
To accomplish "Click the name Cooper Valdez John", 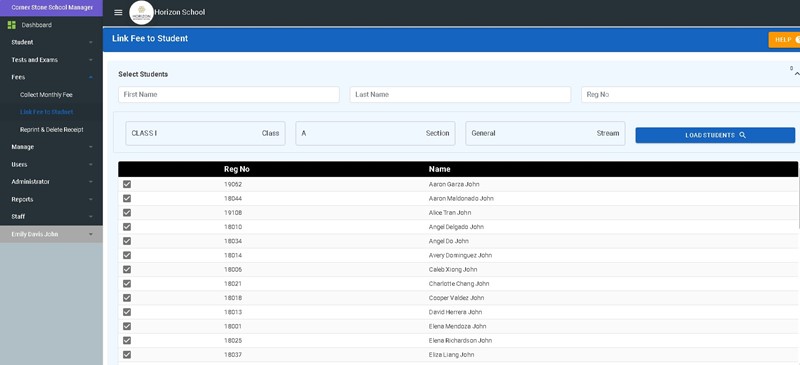I will tap(456, 298).
